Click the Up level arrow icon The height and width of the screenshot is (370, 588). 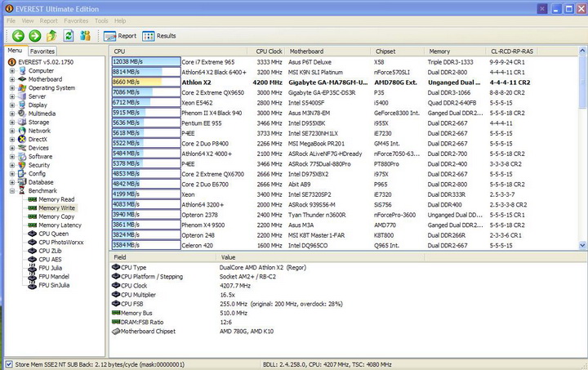point(51,36)
